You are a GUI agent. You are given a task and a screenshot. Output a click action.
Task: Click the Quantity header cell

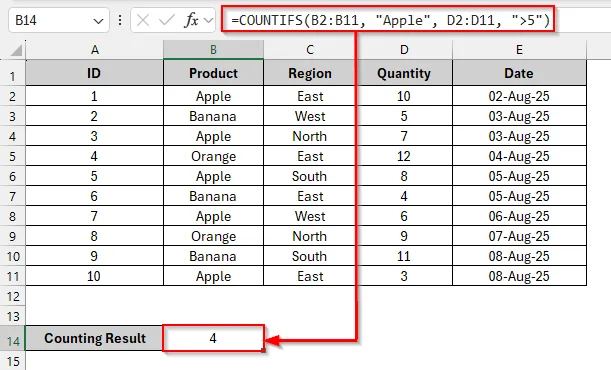404,73
